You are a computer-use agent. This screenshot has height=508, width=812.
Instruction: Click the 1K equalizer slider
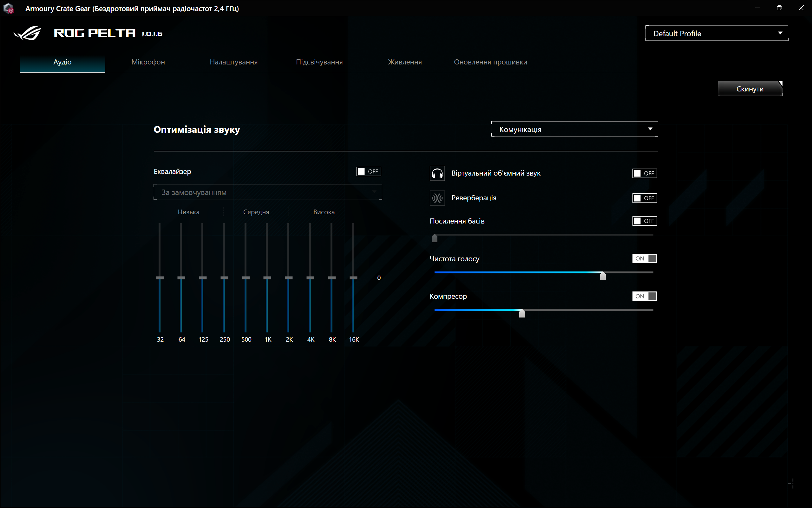point(267,278)
